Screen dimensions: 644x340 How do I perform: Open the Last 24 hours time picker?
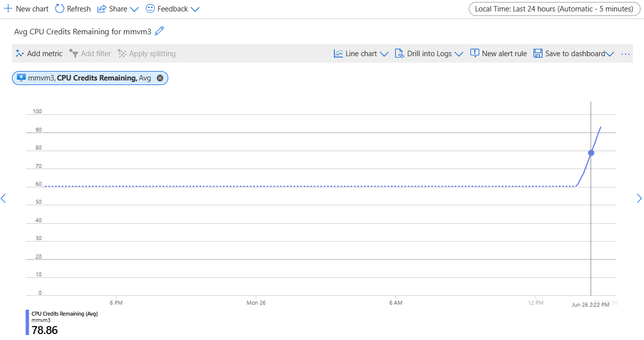554,8
